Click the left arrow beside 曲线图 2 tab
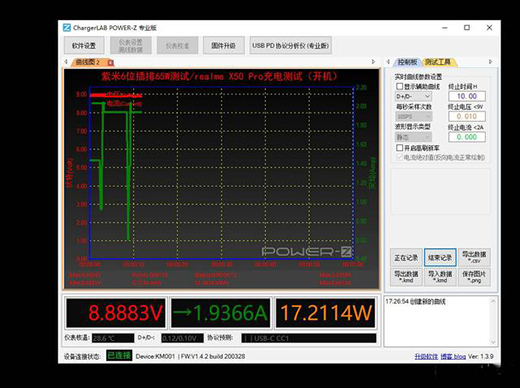This screenshot has height=388, width=520. tap(66, 62)
